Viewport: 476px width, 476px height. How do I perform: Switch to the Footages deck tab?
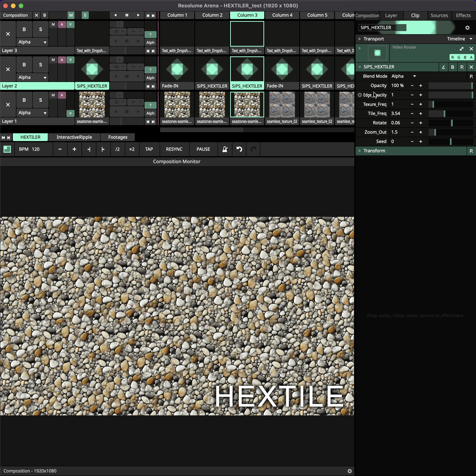[x=118, y=137]
